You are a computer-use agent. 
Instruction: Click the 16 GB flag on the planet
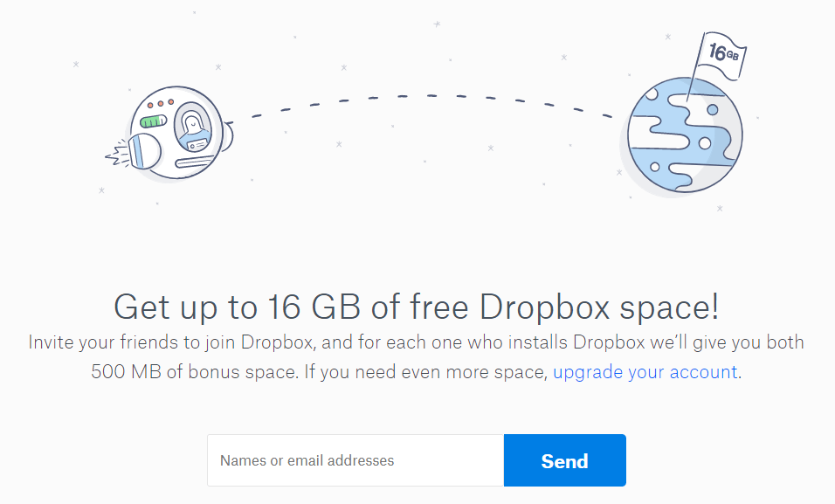point(722,55)
